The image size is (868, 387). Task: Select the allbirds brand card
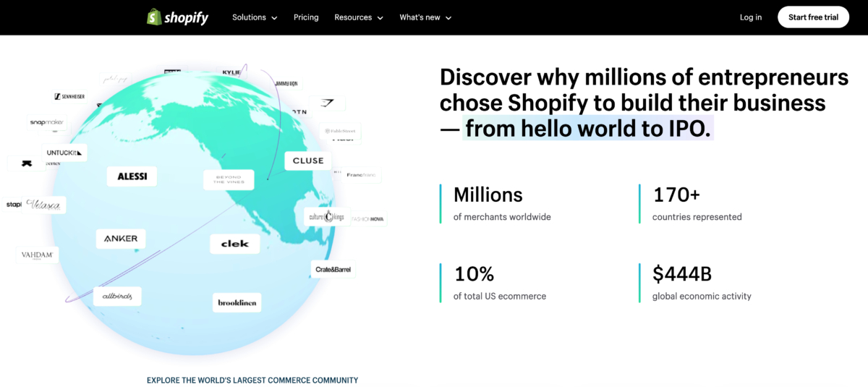coord(117,296)
